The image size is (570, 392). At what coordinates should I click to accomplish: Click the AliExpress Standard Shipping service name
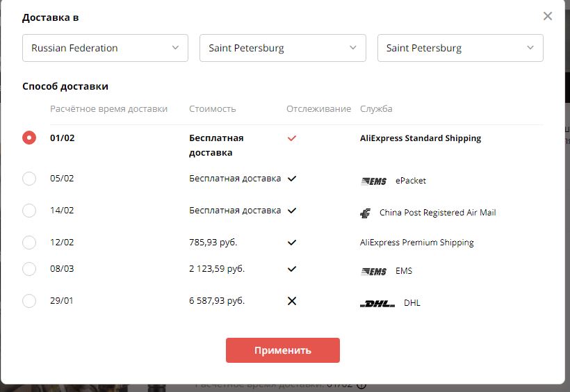tap(421, 138)
